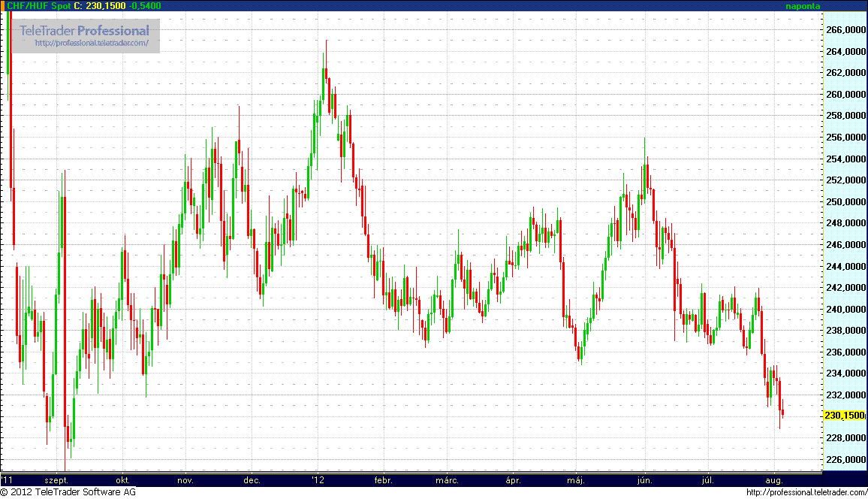Click the 250,0000 price axis label

click(x=844, y=202)
